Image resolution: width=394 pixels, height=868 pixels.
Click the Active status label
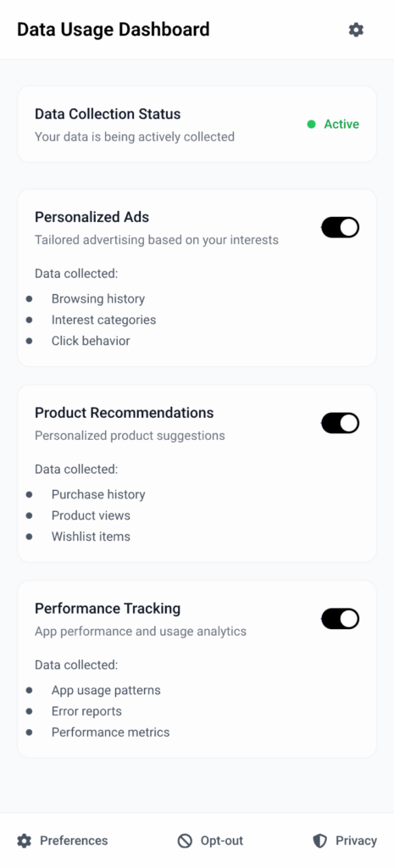[x=341, y=125]
